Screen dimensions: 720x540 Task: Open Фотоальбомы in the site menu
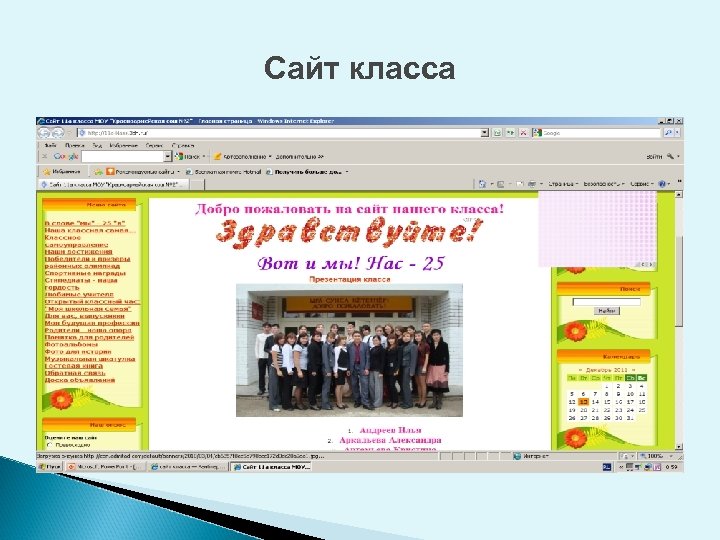pos(71,344)
